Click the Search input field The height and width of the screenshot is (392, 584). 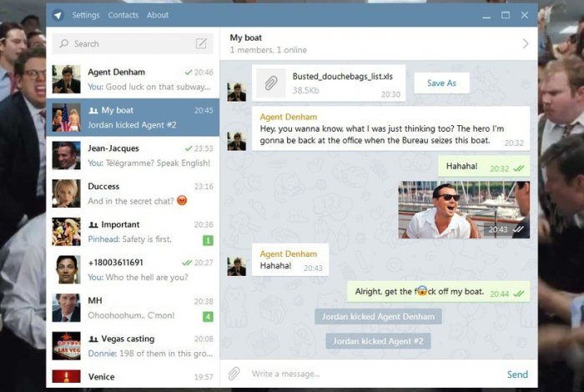coord(125,43)
